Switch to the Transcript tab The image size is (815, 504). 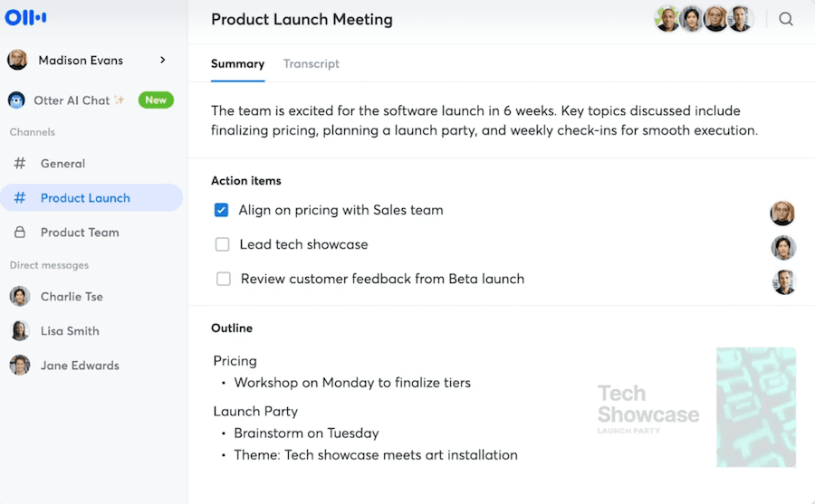pos(312,64)
